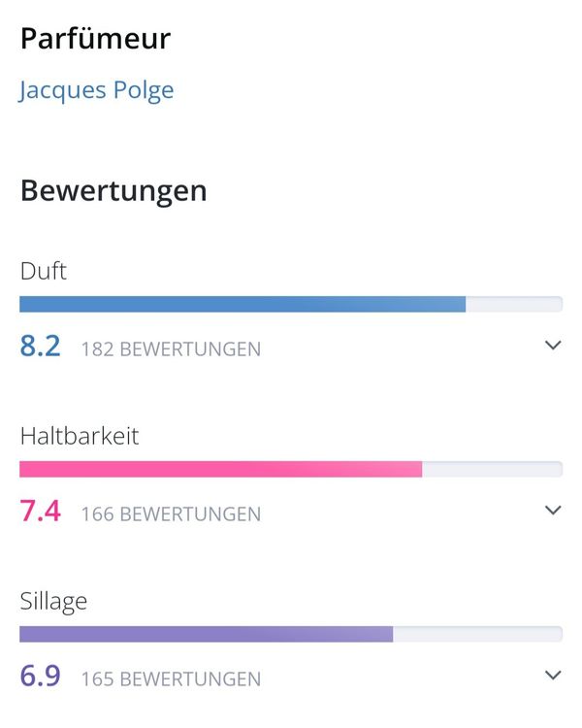Click the Parfümeur section heading

[95, 39]
